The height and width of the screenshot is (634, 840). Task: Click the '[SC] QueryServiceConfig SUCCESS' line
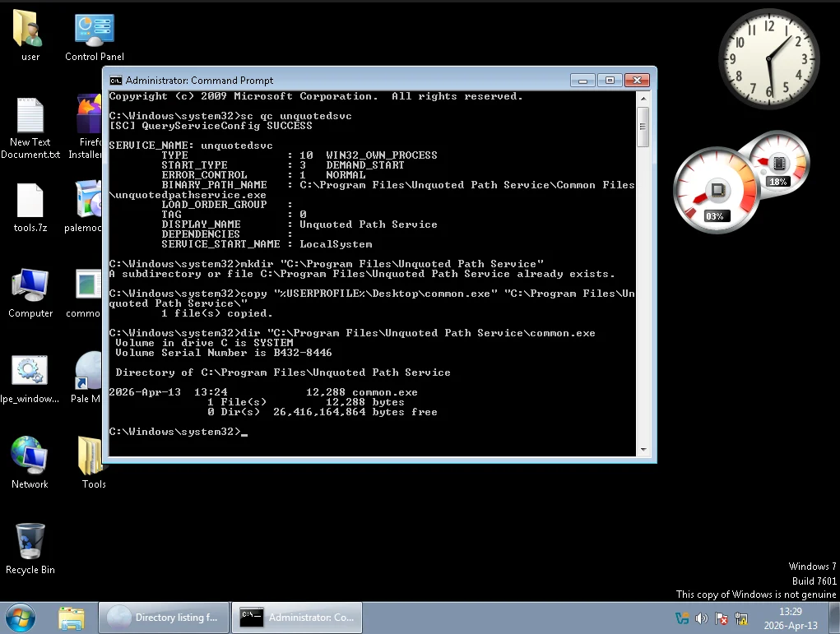coord(211,126)
